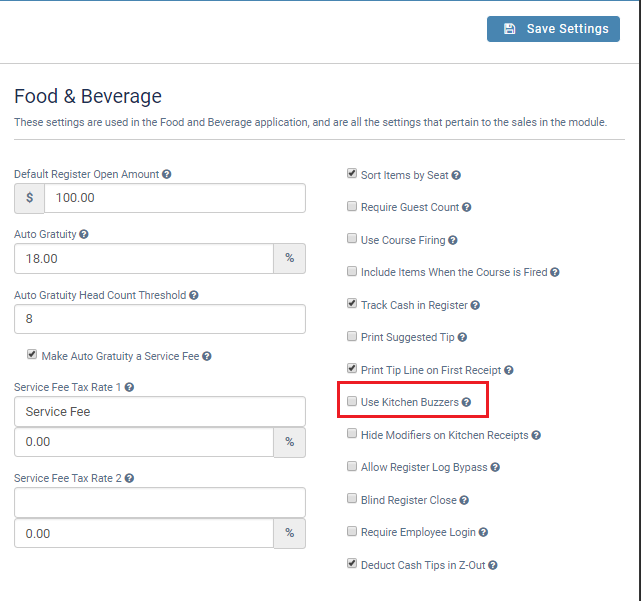
Task: Uncheck Sort Items by Seat
Action: click(x=352, y=174)
